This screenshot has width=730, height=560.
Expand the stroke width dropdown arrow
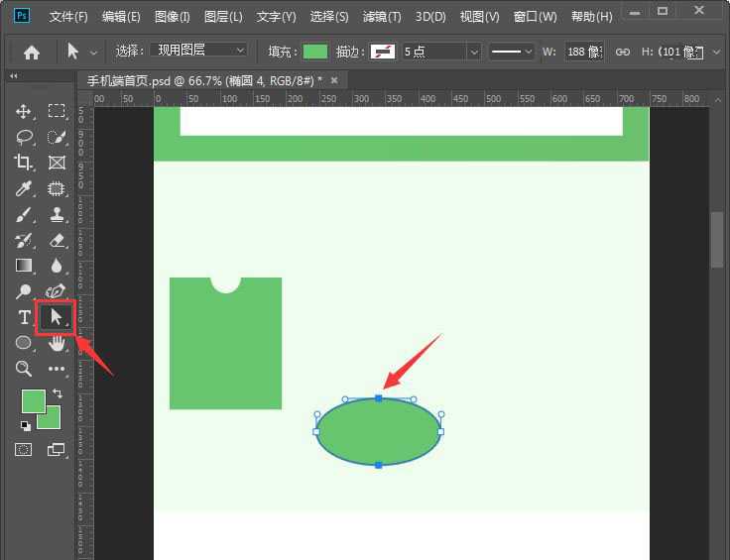(473, 52)
